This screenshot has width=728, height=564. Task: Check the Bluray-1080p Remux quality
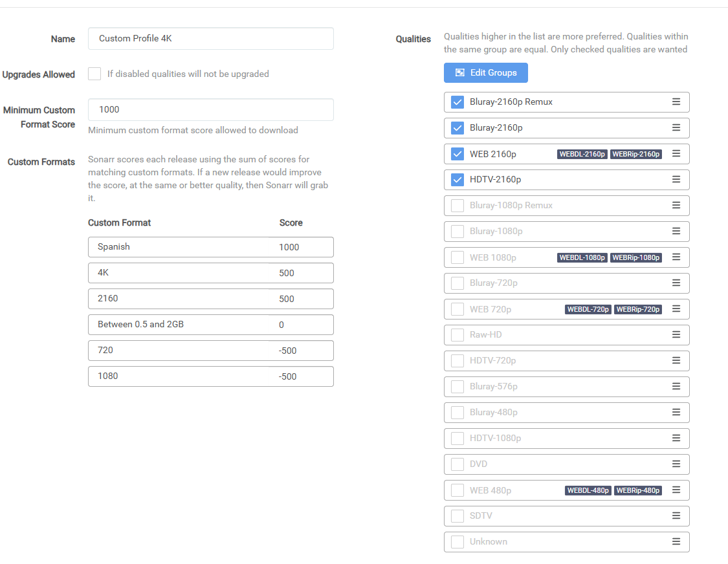click(x=458, y=206)
